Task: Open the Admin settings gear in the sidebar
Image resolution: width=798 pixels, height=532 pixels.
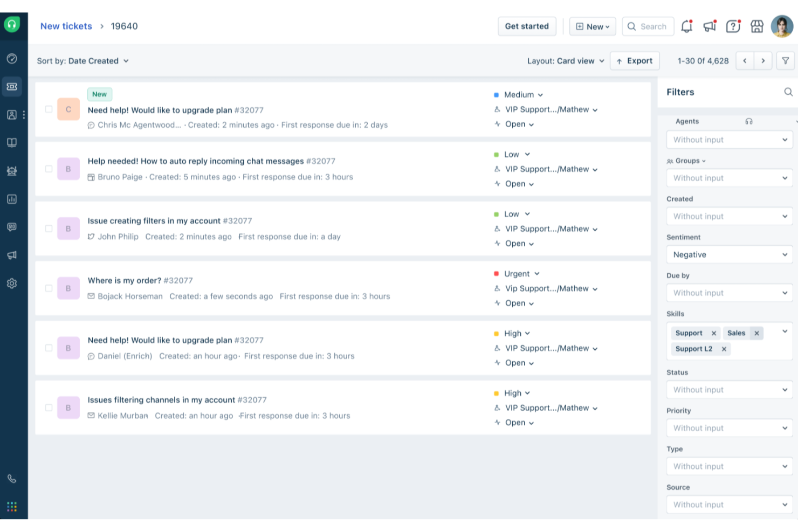Action: point(12,283)
